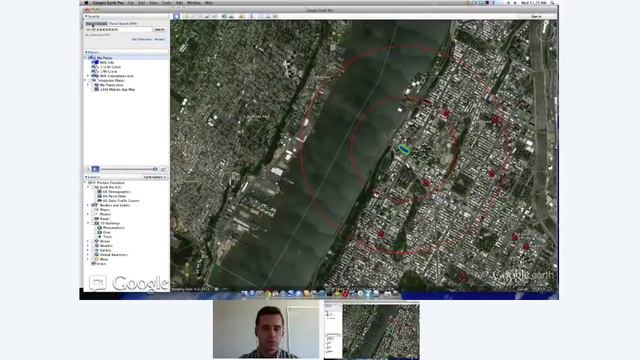Click the Save Image toolbar icon
The height and width of the screenshot is (360, 640).
[276, 16]
